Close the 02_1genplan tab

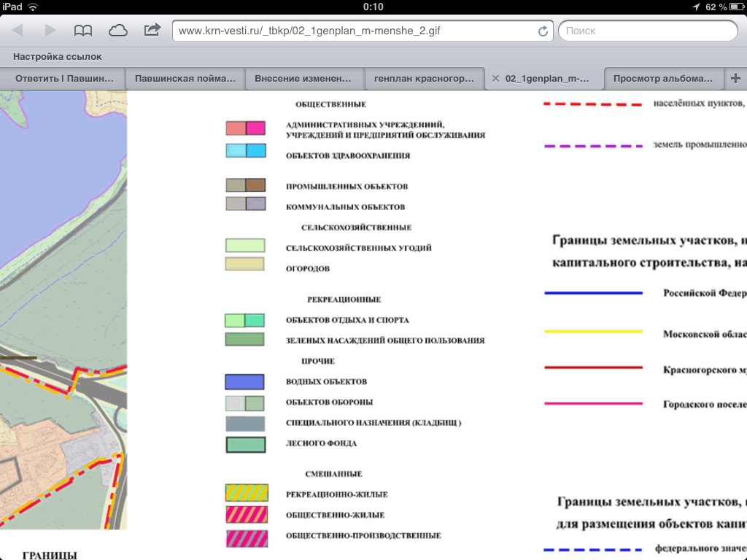(496, 78)
